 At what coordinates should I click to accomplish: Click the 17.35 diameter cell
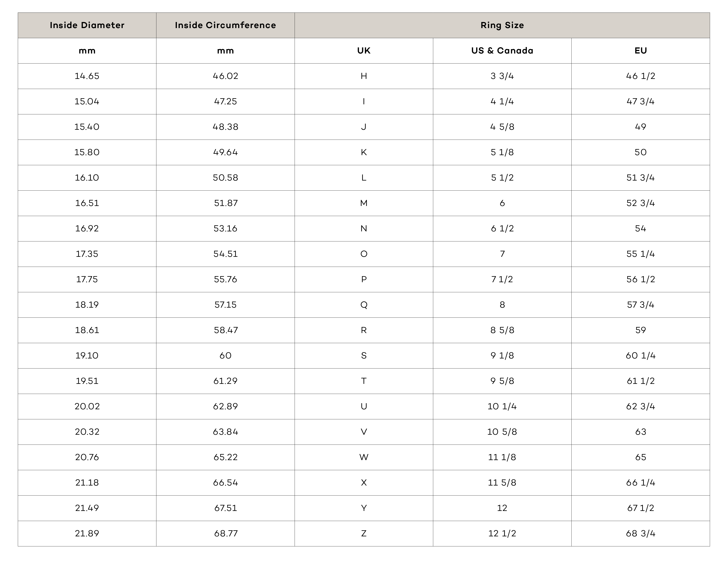87,254
